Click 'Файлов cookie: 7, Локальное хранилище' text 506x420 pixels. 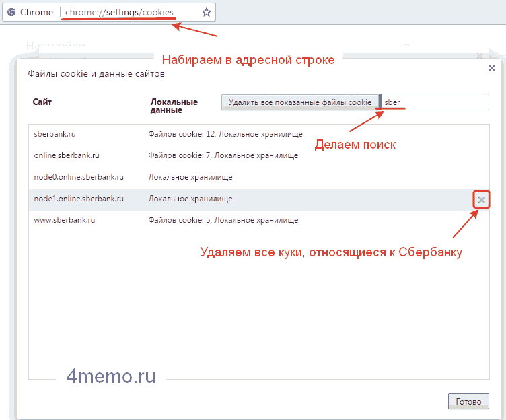point(223,155)
